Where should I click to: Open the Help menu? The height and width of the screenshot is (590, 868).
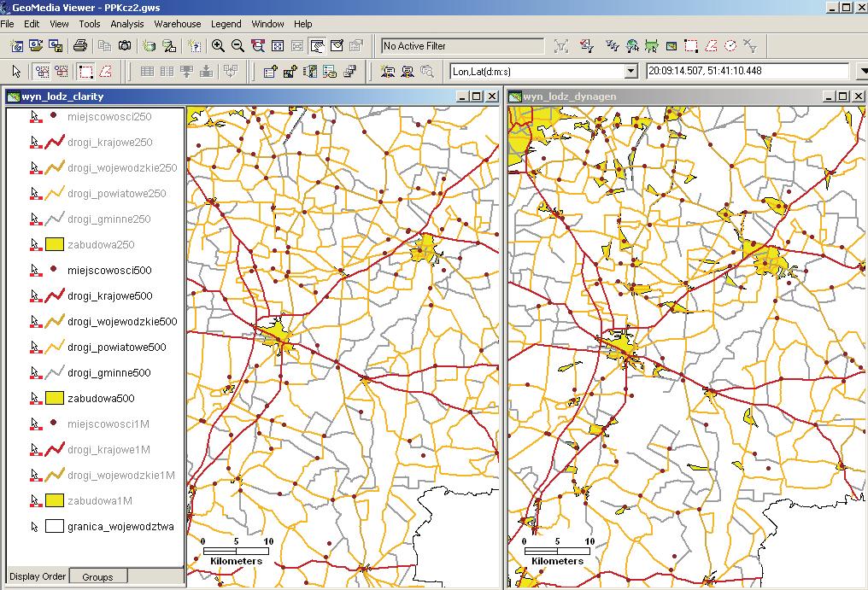[302, 24]
